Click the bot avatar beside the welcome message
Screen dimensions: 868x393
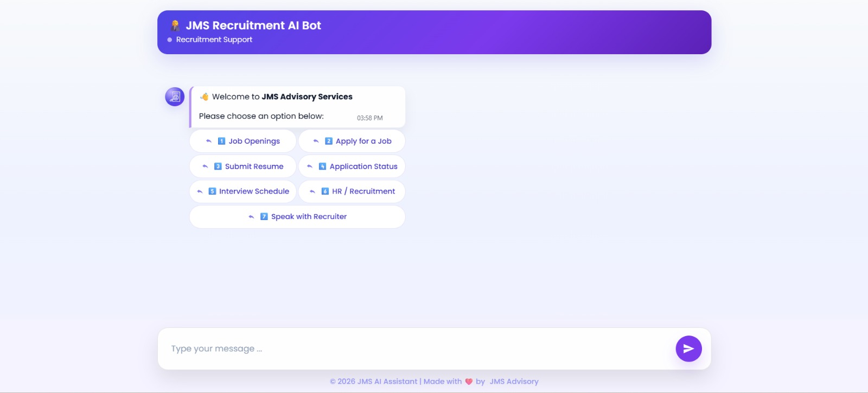175,97
